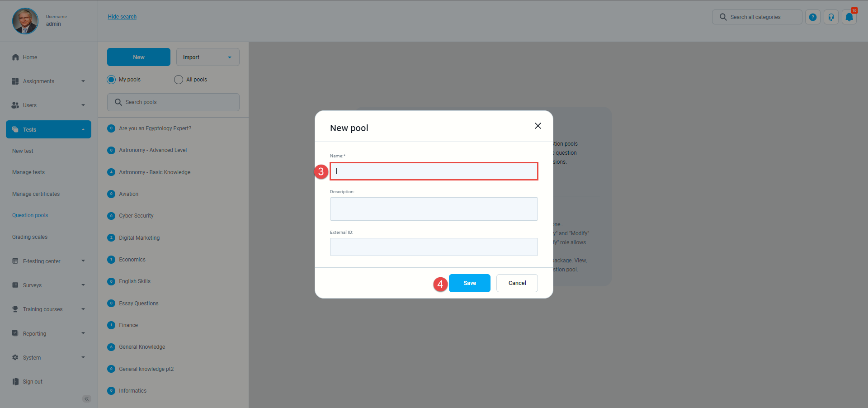The height and width of the screenshot is (408, 868).
Task: Click the Save button in dialog
Action: point(469,283)
